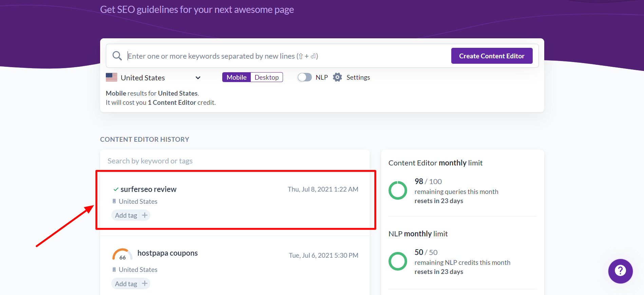Switch to Desktop results option
Viewport: 644px width, 295px height.
coord(266,77)
